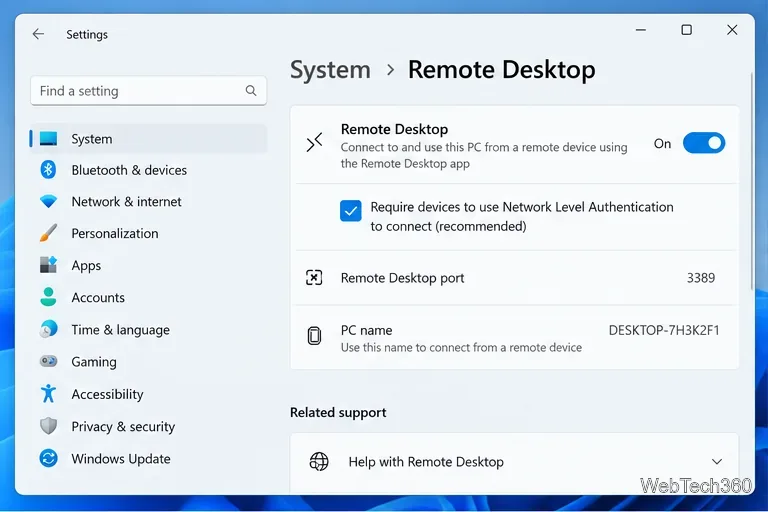Turn off the Remote Desktop toggle
Image resolution: width=768 pixels, height=512 pixels.
(704, 143)
